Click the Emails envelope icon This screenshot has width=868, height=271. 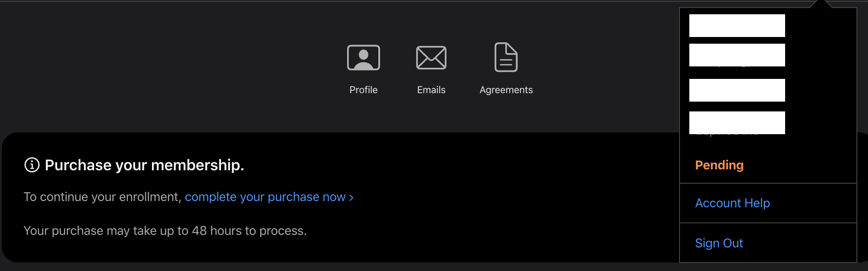pyautogui.click(x=431, y=57)
